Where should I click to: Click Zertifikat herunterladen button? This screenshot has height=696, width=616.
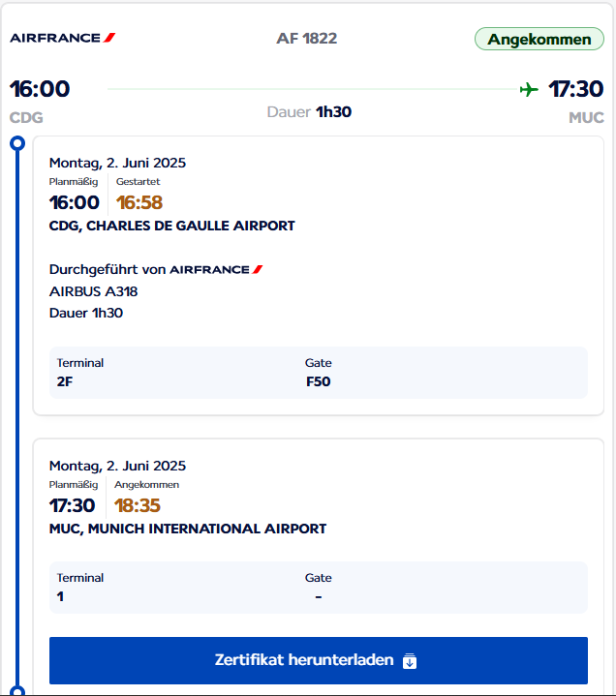coord(319,660)
